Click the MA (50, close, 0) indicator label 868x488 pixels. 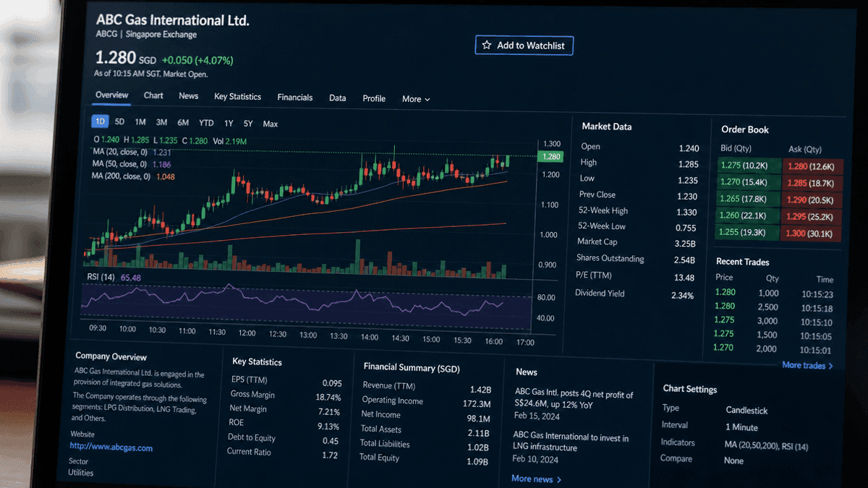click(119, 164)
